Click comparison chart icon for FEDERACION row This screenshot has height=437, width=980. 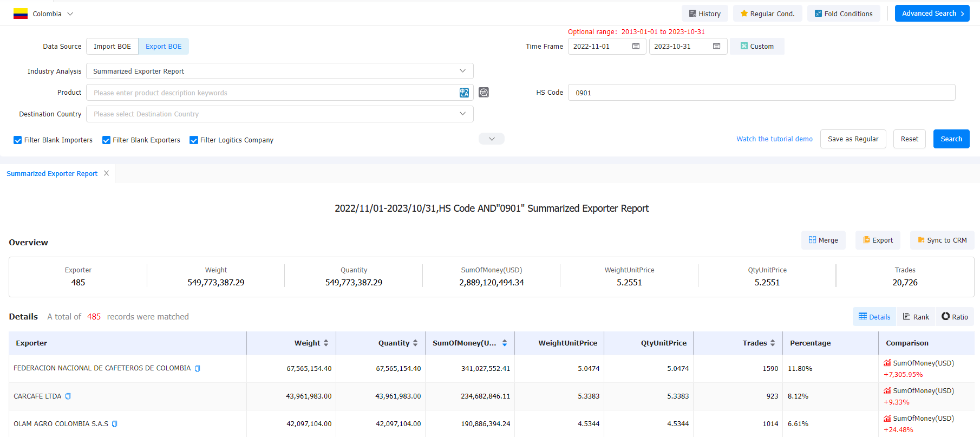887,363
